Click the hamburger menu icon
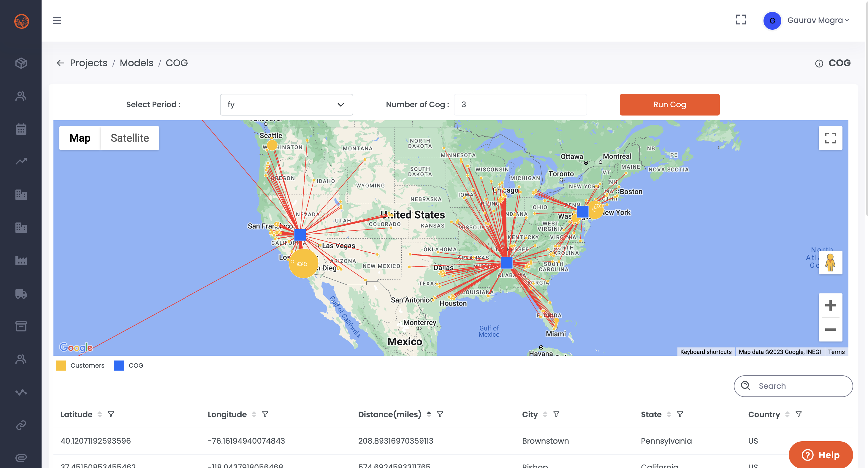Viewport: 868px width, 468px height. 57,20
